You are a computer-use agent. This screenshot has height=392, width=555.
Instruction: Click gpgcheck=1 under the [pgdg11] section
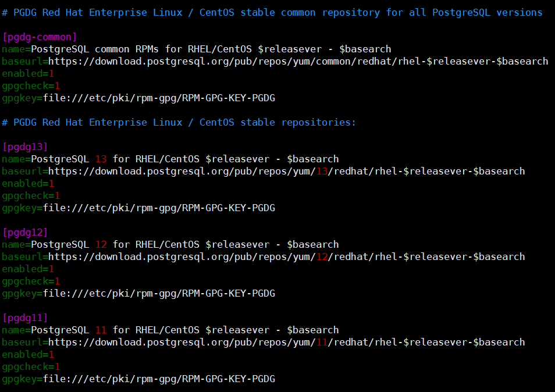31,367
